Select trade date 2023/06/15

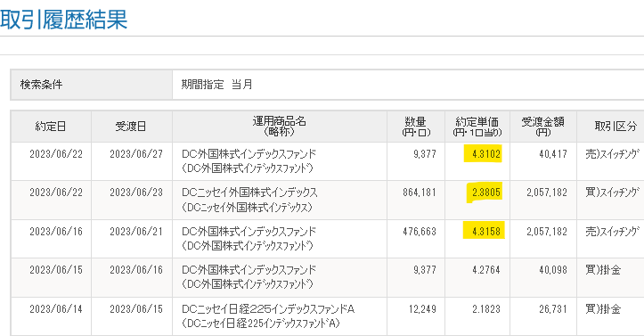coord(56,270)
